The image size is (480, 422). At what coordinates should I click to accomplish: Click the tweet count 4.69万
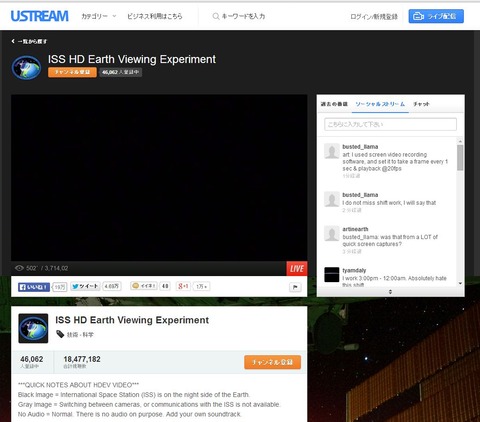click(112, 286)
